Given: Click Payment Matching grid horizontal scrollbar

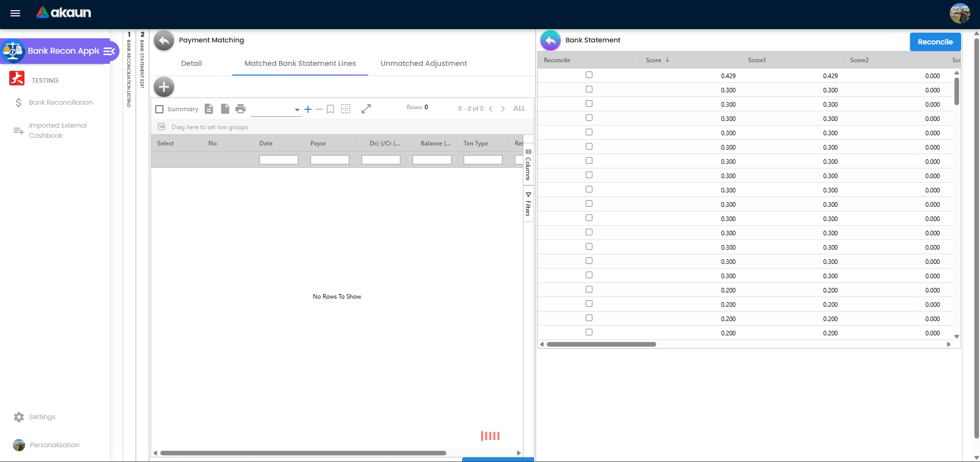Looking at the screenshot, I should click(x=303, y=453).
